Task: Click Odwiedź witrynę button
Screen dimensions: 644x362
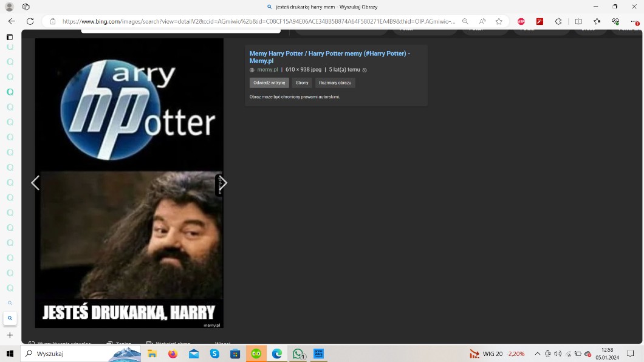Action: (269, 83)
